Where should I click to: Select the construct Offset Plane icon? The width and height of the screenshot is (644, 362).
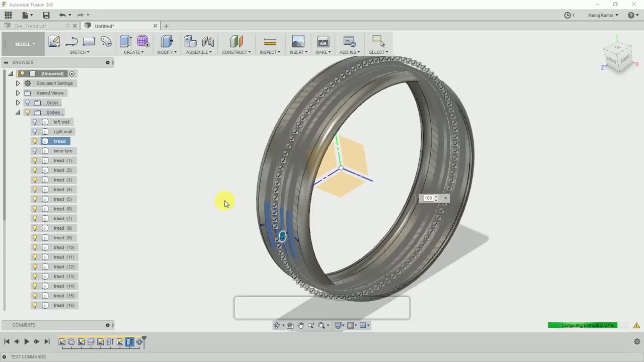236,41
